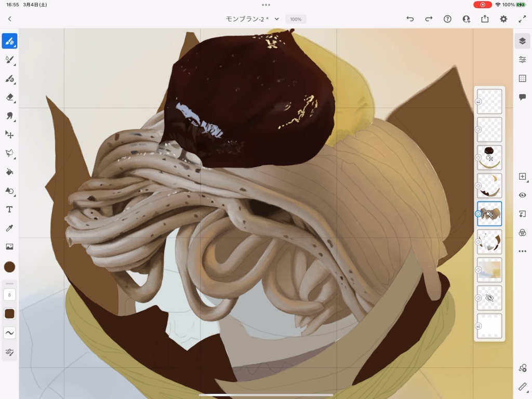The width and height of the screenshot is (532, 399).
Task: Open brush settings panel
Action: [x=9, y=352]
